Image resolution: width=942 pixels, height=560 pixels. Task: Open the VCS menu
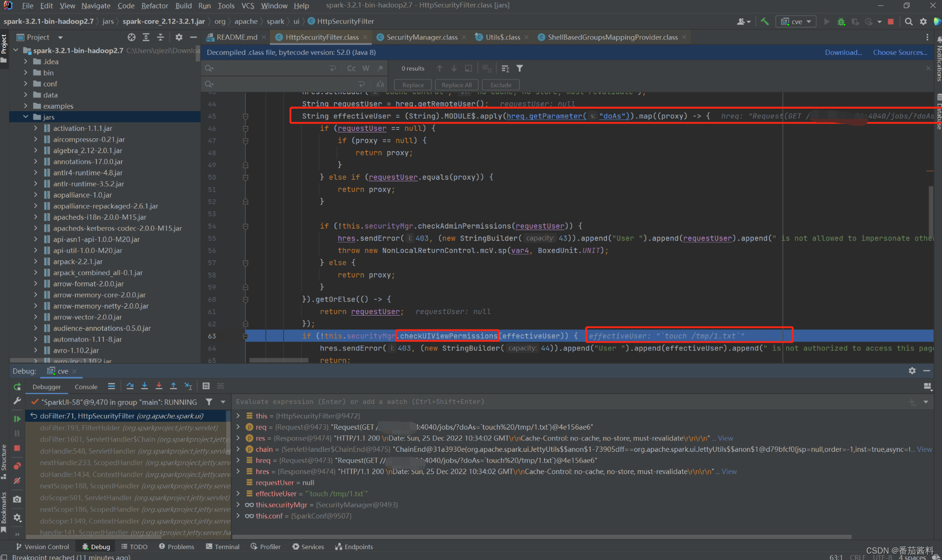248,5
